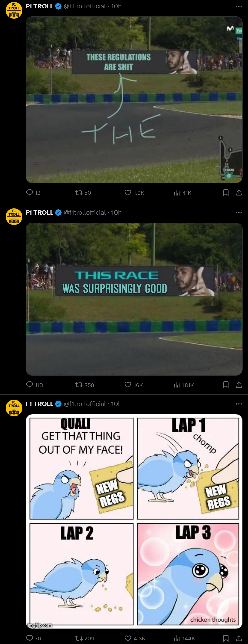The image size is (248, 644).
Task: Bookmark the 'This race was surprisingly good' post
Action: [x=226, y=385]
